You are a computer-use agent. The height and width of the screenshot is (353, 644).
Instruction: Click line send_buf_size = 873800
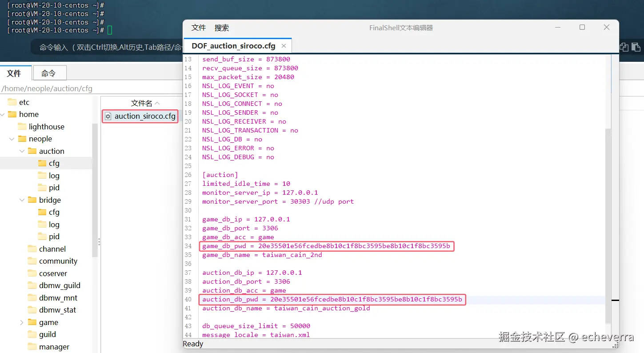click(x=246, y=59)
